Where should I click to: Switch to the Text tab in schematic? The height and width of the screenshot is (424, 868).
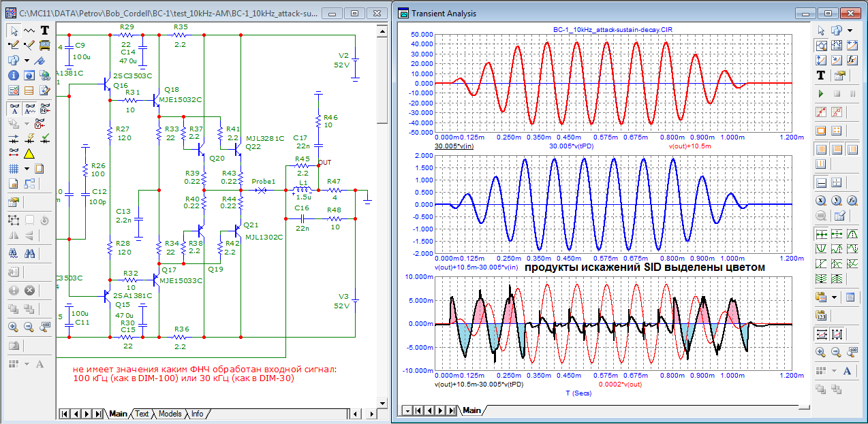click(142, 414)
